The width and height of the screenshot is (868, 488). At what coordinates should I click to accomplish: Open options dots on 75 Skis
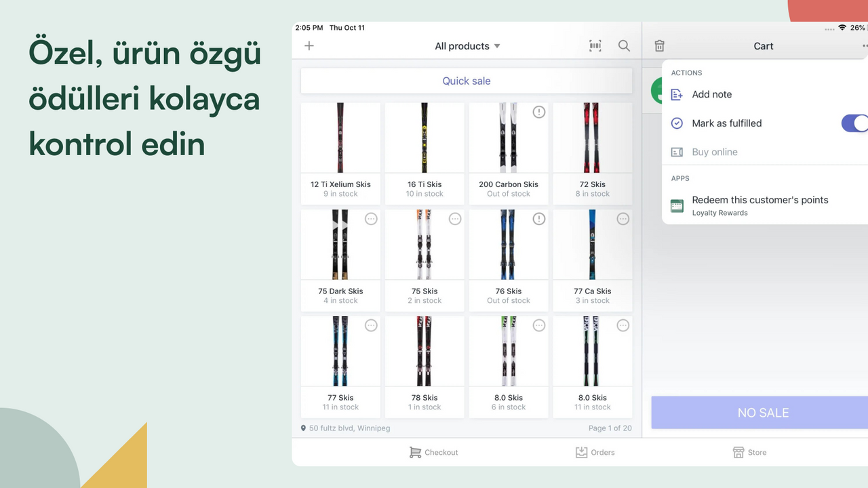click(x=455, y=219)
